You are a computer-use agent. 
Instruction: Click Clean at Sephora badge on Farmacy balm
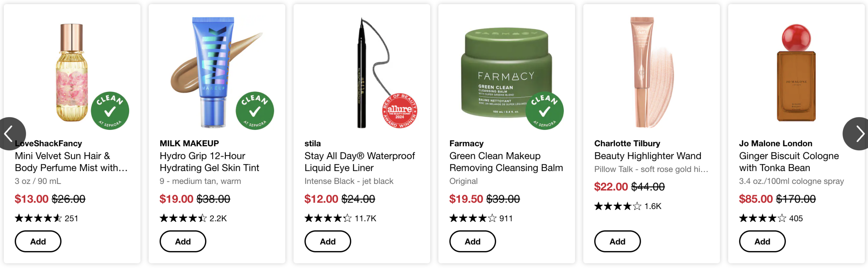click(x=544, y=111)
